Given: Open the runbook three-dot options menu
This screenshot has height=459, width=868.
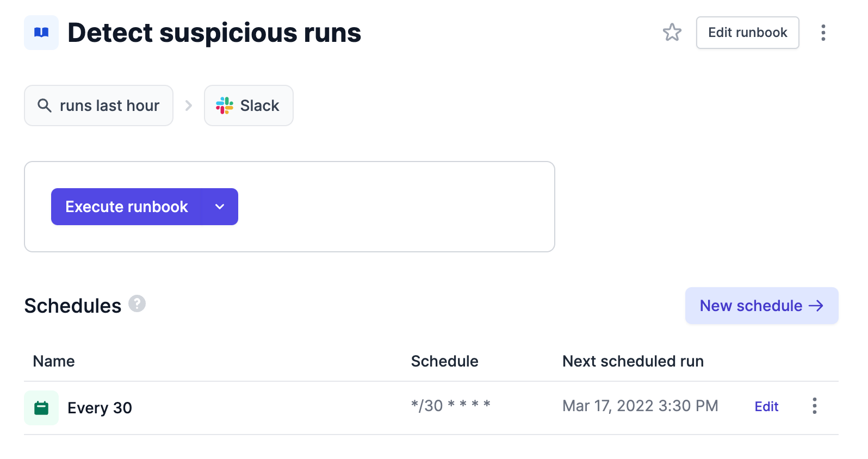Looking at the screenshot, I should (x=823, y=33).
